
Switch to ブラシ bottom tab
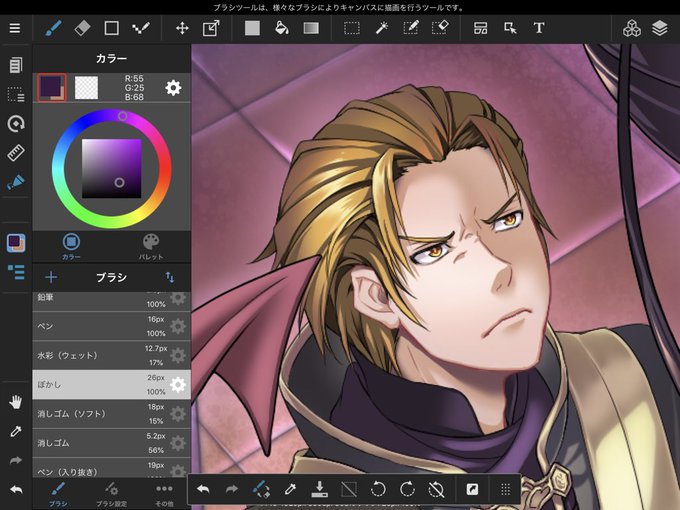58,494
